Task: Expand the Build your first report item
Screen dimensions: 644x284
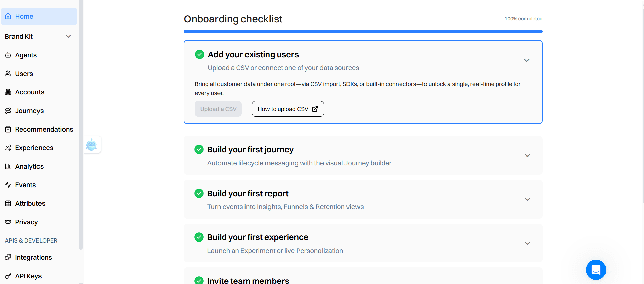Action: coord(527,199)
